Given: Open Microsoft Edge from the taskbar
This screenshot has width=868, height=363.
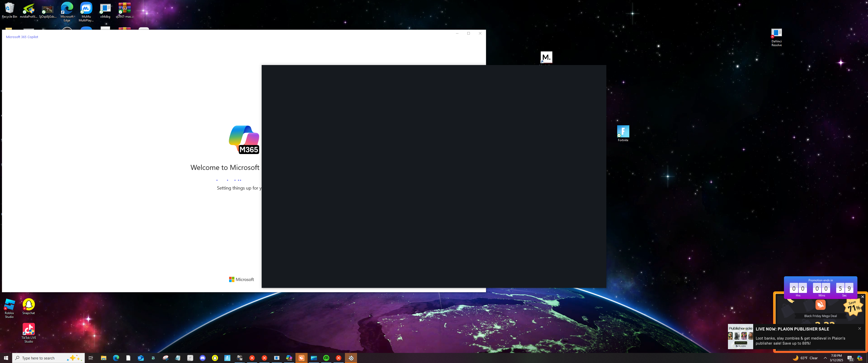Looking at the screenshot, I should tap(116, 358).
